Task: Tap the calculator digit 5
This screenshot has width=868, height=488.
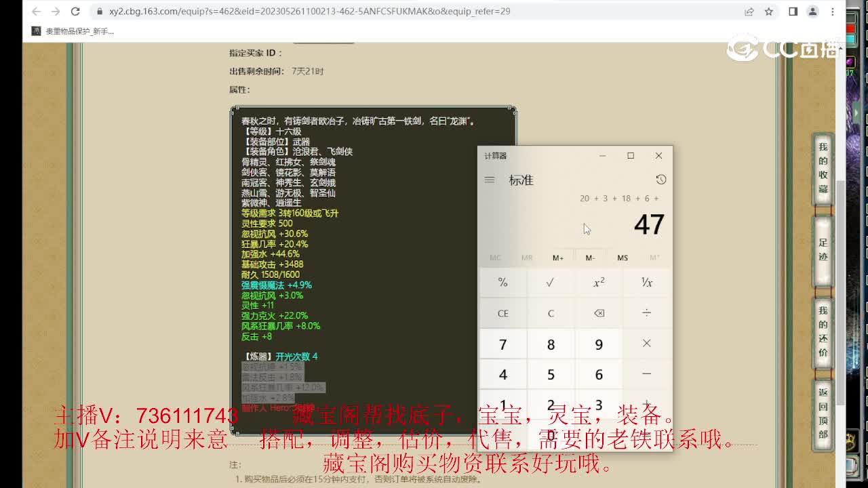Action: click(x=551, y=375)
